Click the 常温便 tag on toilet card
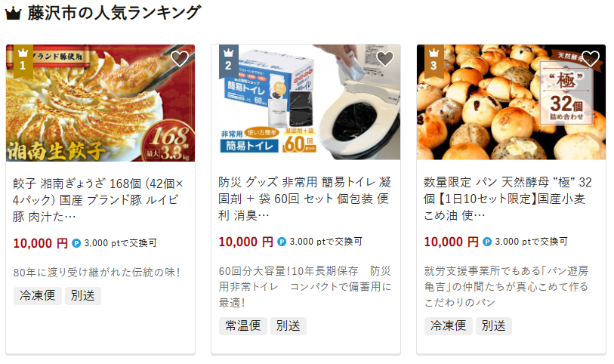 242,325
